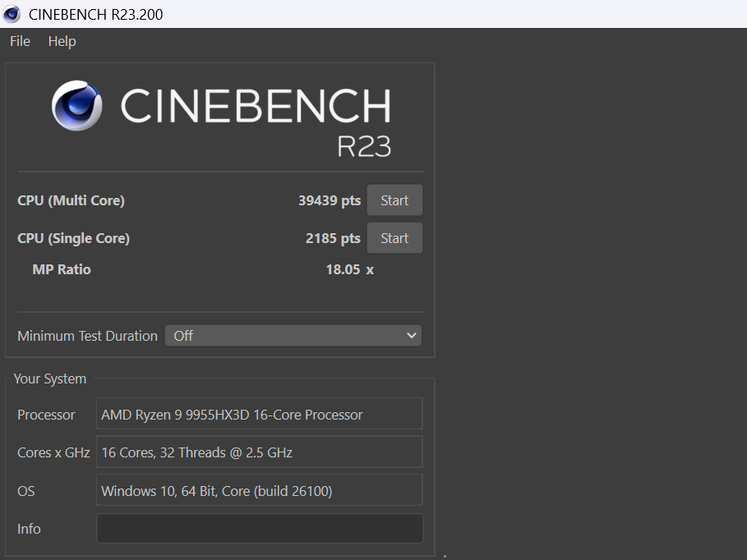Viewport: 747px width, 560px height.
Task: Click the Minimum Test Duration label
Action: pyautogui.click(x=88, y=336)
